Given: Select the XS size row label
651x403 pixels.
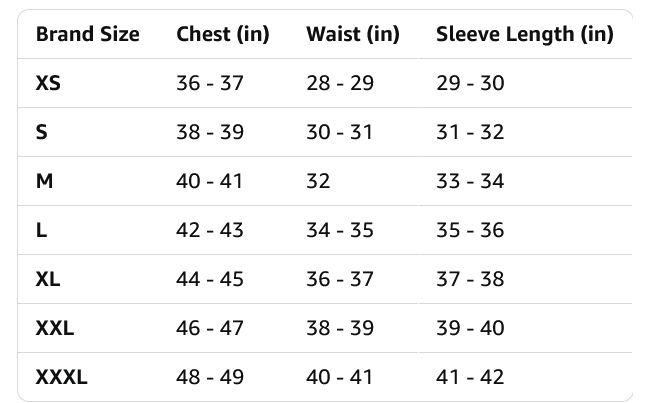Looking at the screenshot, I should 48,83.
